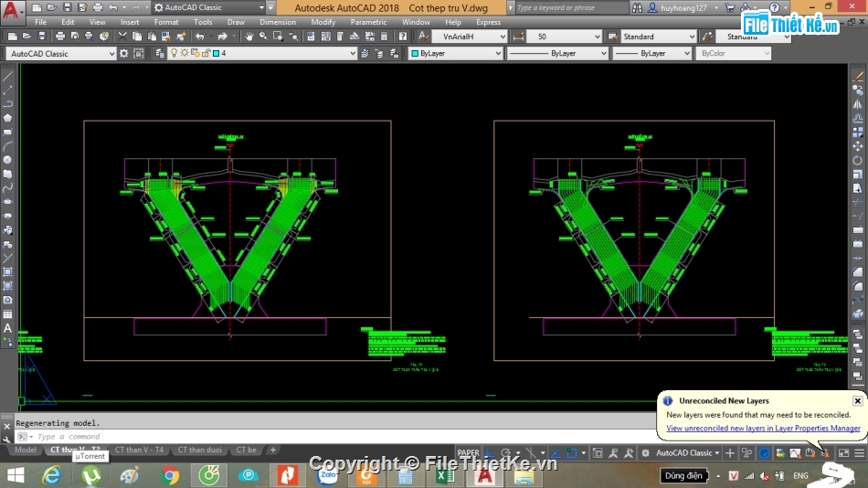This screenshot has width=868, height=488.
Task: Select the Line tool in Draw toolbar
Action: pyautogui.click(x=7, y=75)
